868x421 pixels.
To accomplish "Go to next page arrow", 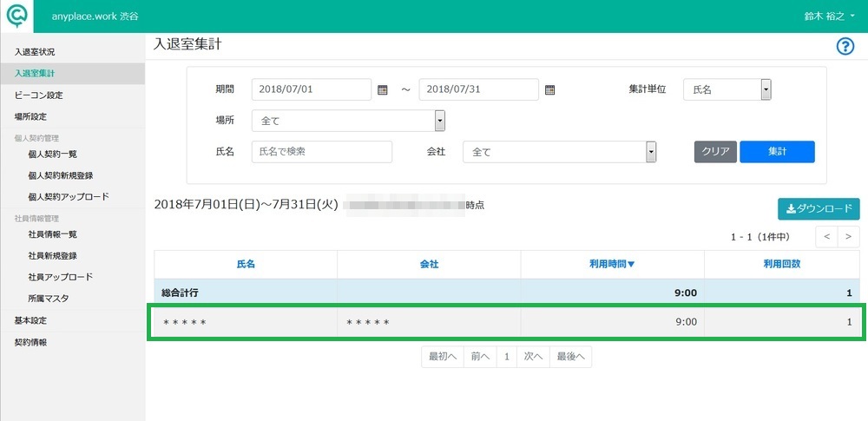I will click(849, 236).
